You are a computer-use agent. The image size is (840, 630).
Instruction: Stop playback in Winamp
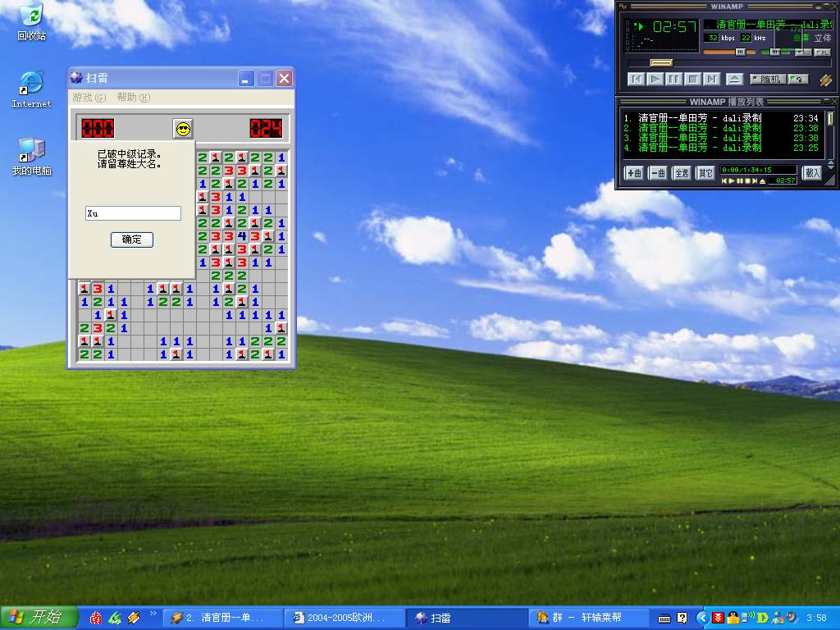692,80
